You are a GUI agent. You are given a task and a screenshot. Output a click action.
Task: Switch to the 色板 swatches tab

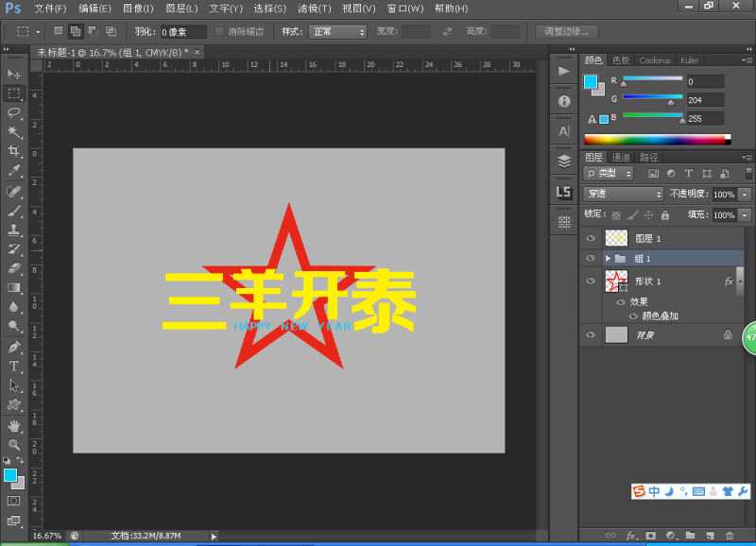(621, 60)
